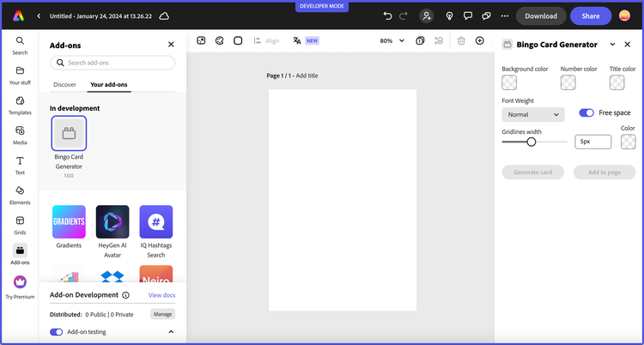This screenshot has width=644, height=345.
Task: Click the Search add-ons field
Action: point(112,63)
